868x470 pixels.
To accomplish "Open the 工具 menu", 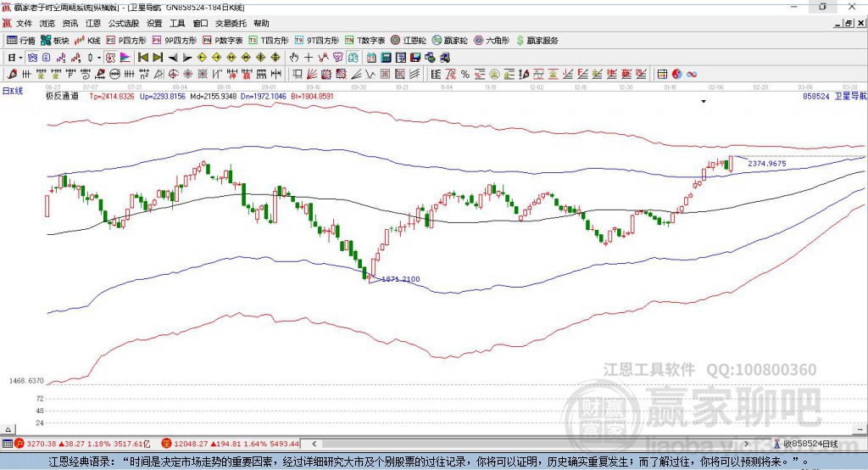I will [x=177, y=23].
